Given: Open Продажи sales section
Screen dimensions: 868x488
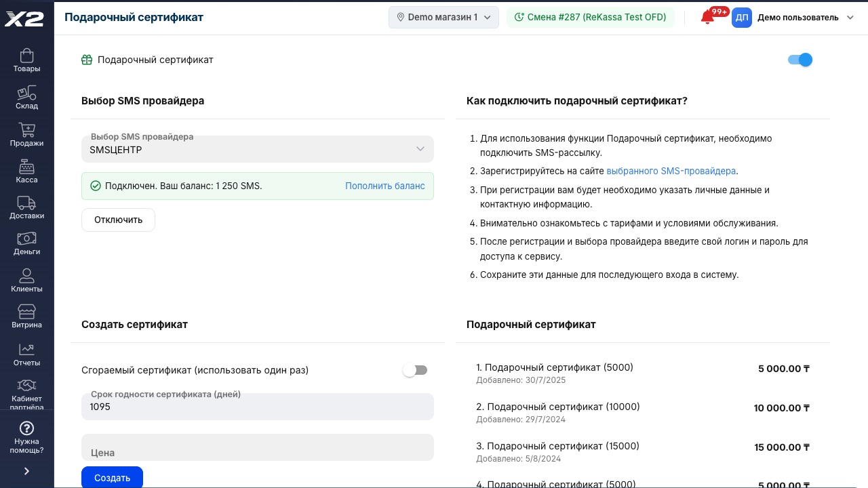Looking at the screenshot, I should [26, 134].
